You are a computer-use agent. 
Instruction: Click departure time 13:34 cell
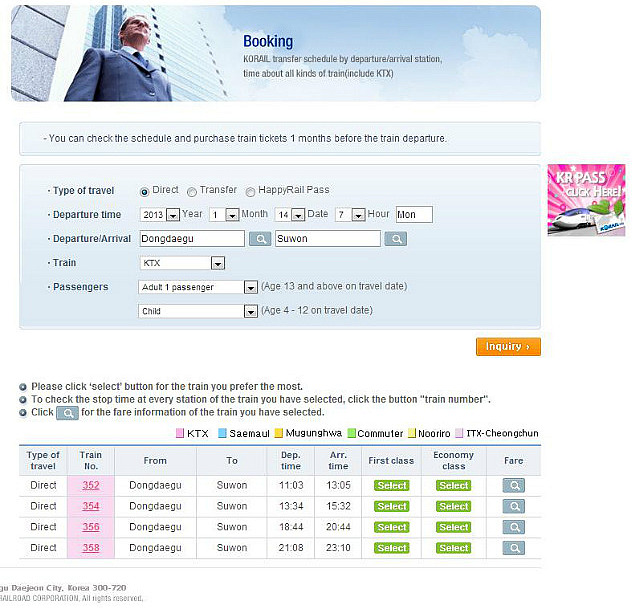(x=291, y=506)
